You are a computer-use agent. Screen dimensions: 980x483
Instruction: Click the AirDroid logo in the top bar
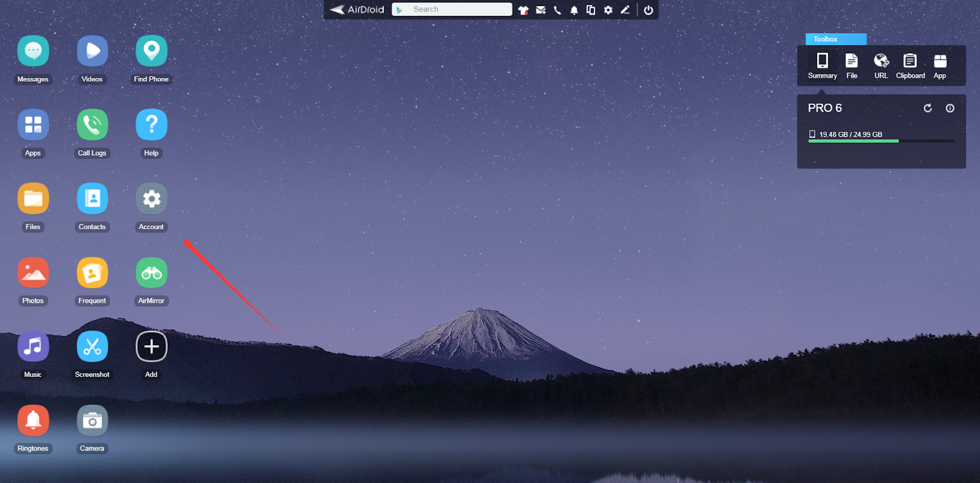tap(357, 10)
